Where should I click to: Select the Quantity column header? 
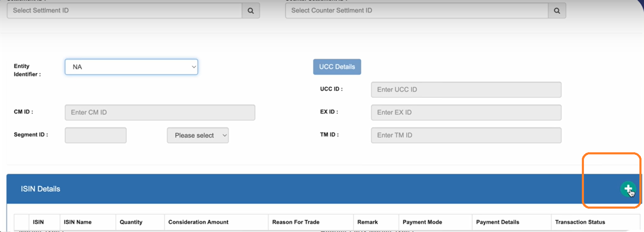click(131, 222)
